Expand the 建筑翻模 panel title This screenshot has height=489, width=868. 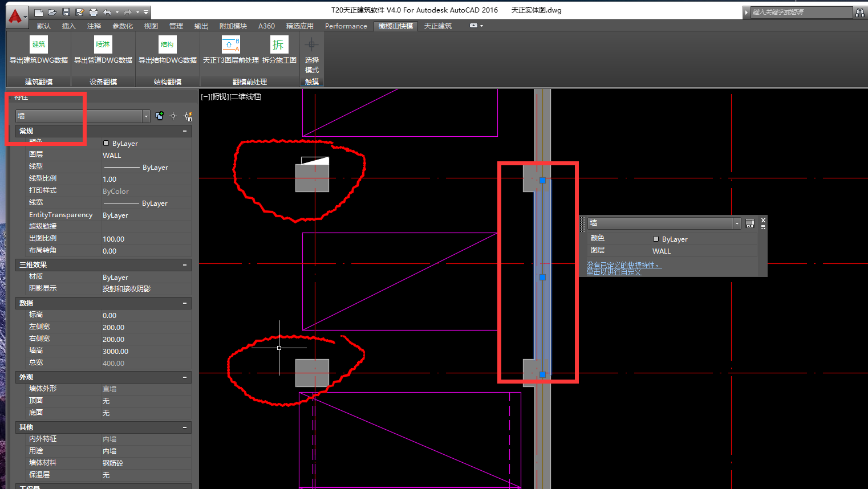39,82
